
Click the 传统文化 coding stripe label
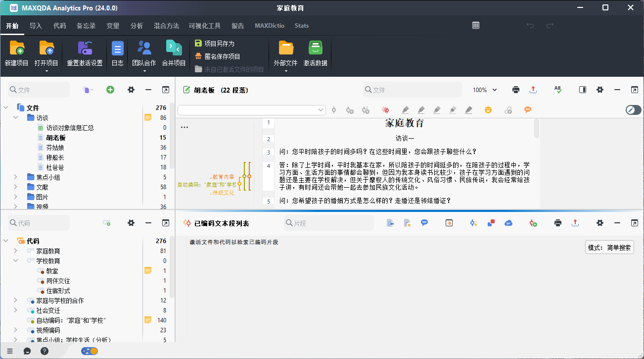223,193
